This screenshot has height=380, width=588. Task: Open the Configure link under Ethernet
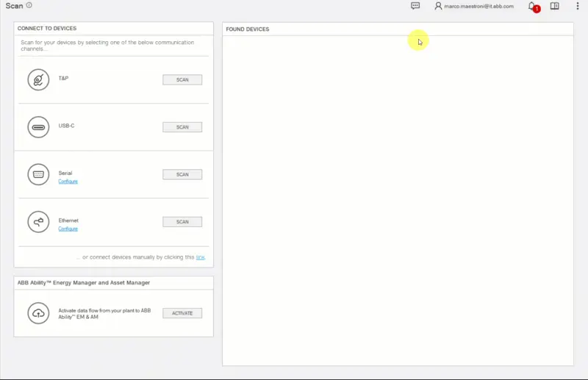(x=68, y=229)
